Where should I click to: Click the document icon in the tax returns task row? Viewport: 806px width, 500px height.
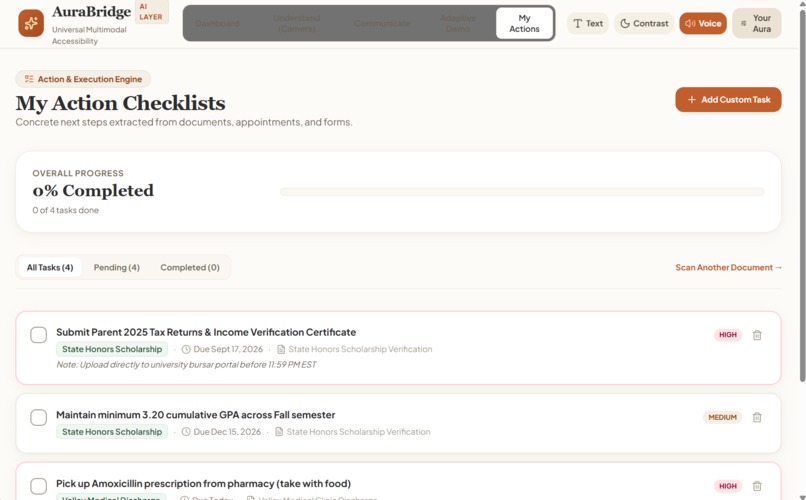pyautogui.click(x=281, y=349)
